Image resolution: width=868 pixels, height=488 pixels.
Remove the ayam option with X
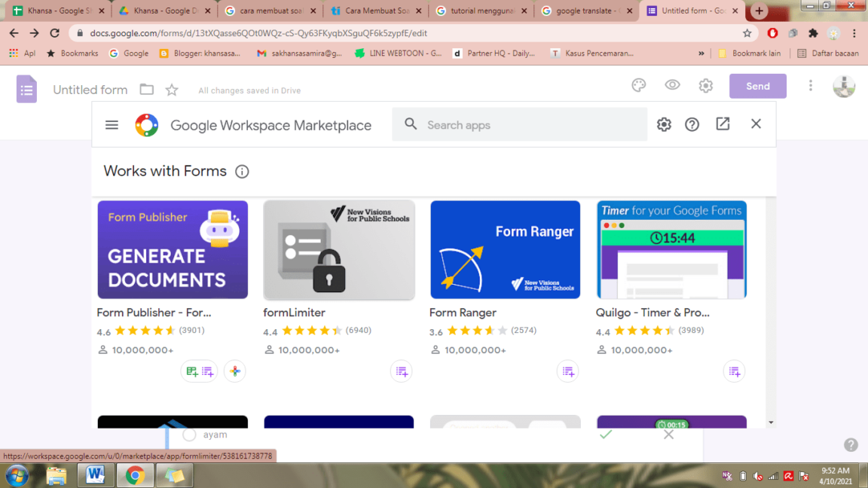669,435
